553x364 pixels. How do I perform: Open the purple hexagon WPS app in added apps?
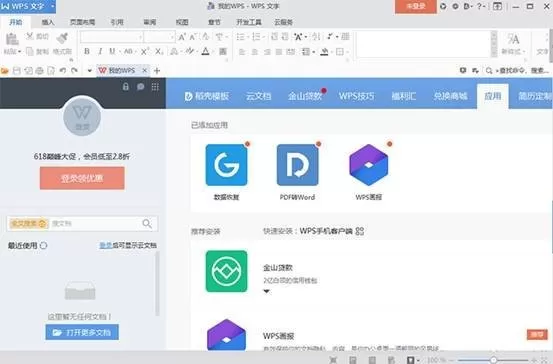tap(369, 165)
